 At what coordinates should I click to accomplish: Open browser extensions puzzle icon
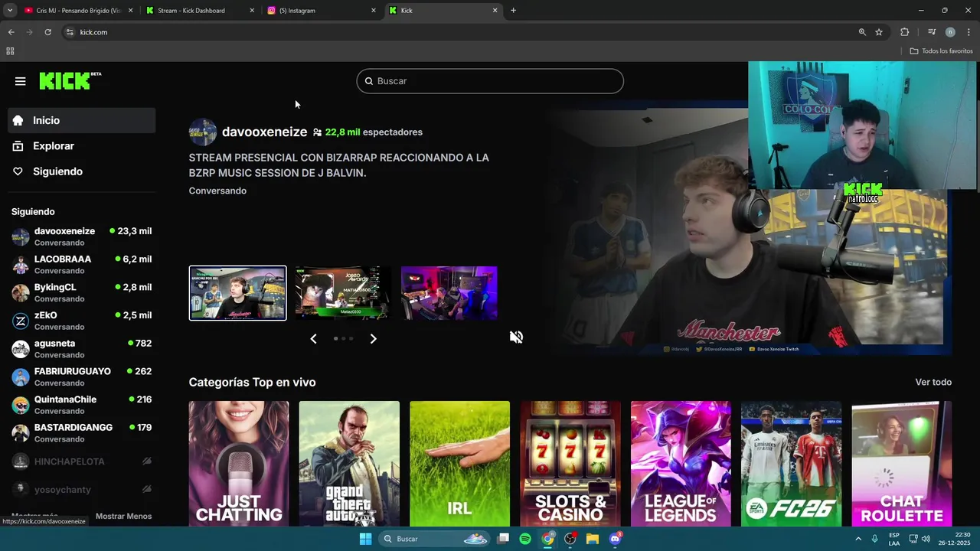(905, 32)
